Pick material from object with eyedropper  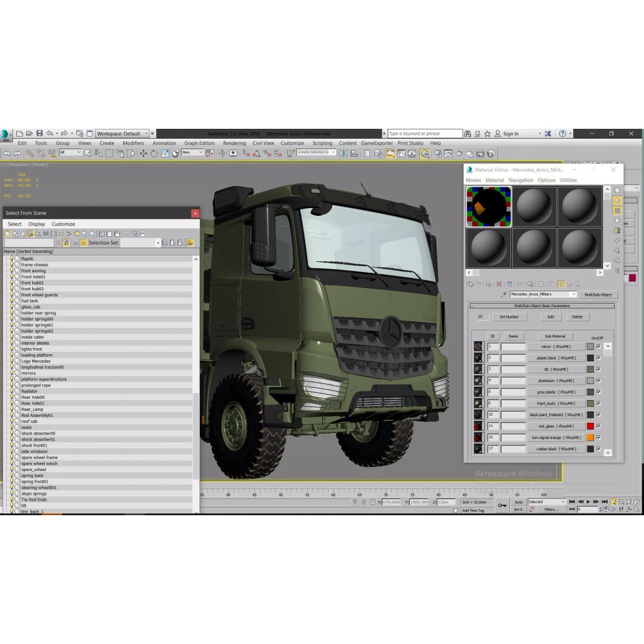(x=503, y=295)
